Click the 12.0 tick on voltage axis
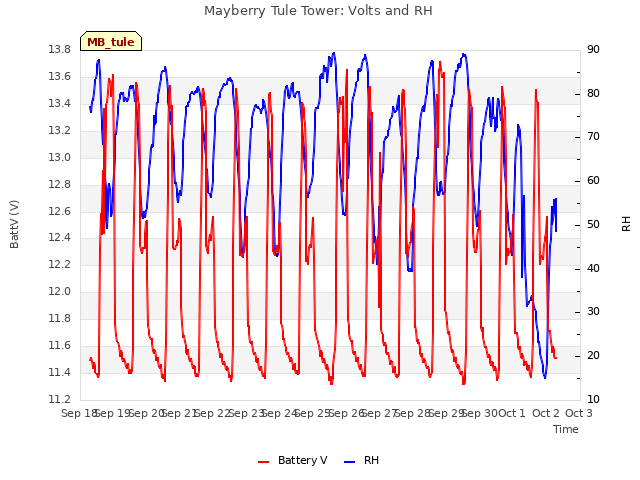The image size is (640, 480). point(60,291)
